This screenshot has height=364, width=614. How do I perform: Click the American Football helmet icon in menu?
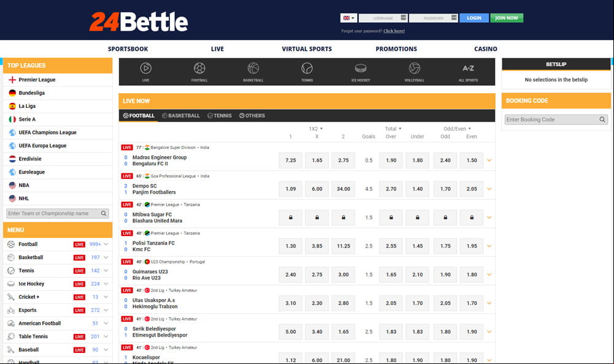(11, 324)
